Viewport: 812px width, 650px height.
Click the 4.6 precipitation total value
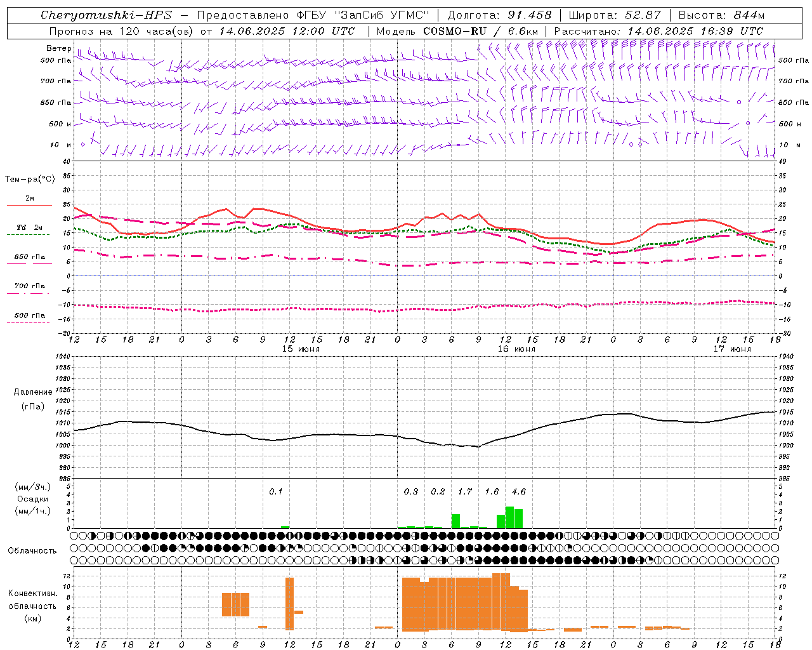[518, 491]
